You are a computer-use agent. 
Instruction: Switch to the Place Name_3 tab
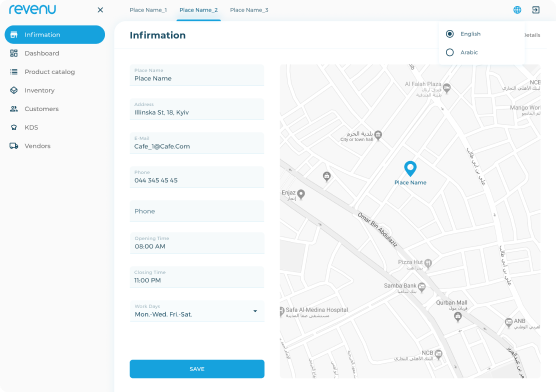[x=249, y=10]
